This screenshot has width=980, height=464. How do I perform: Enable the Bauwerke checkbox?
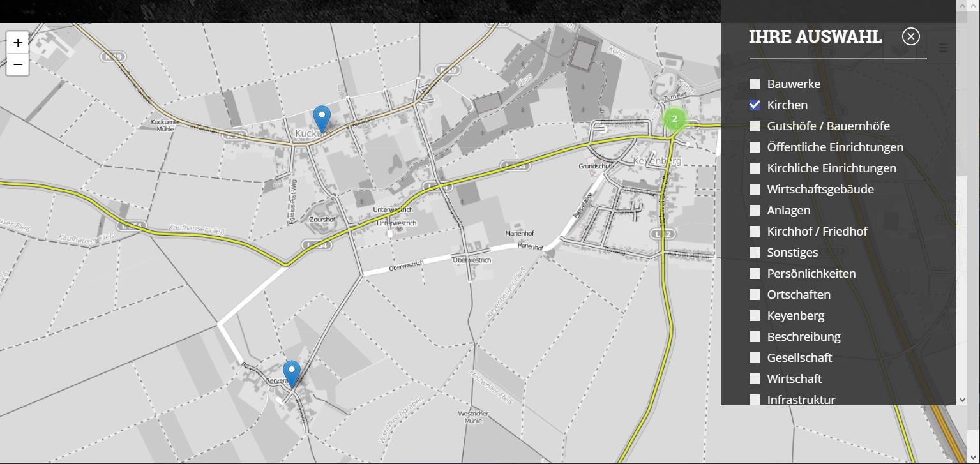pyautogui.click(x=755, y=84)
